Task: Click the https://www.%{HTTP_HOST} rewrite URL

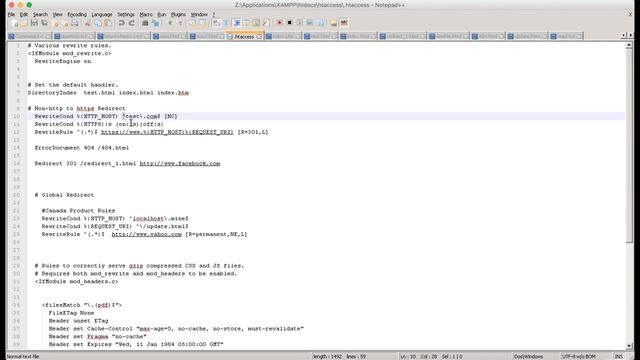Action: pos(167,132)
